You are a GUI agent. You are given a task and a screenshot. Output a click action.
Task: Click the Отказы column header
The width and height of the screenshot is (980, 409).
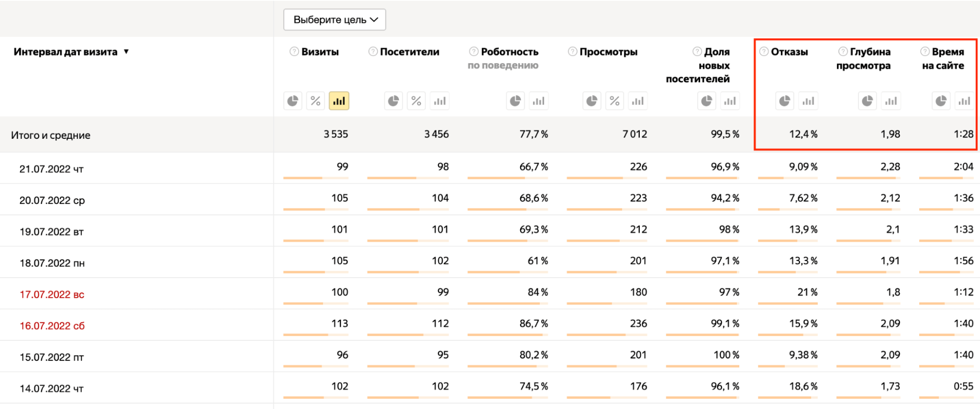pos(789,51)
